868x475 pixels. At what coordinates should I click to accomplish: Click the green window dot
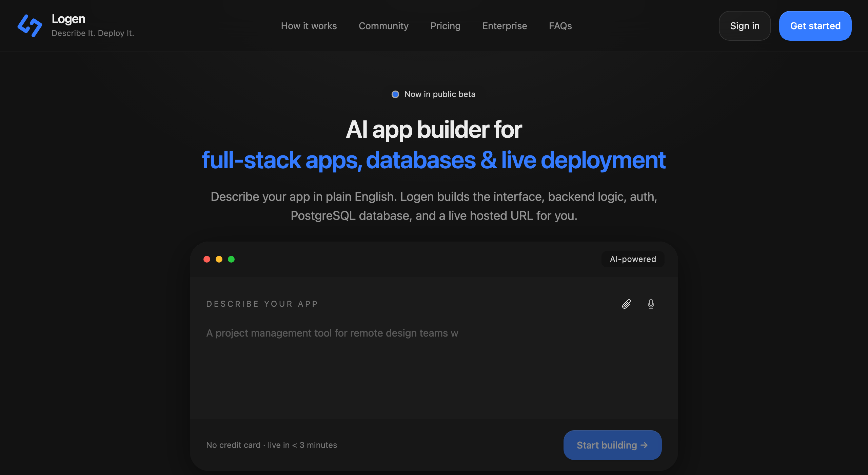pos(231,259)
